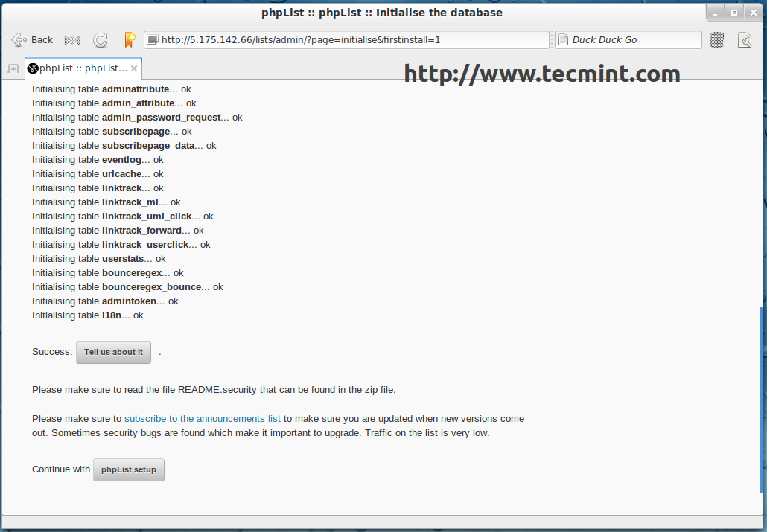Click the 'subscribepage_data' table line
This screenshot has width=767, height=532.
[124, 146]
